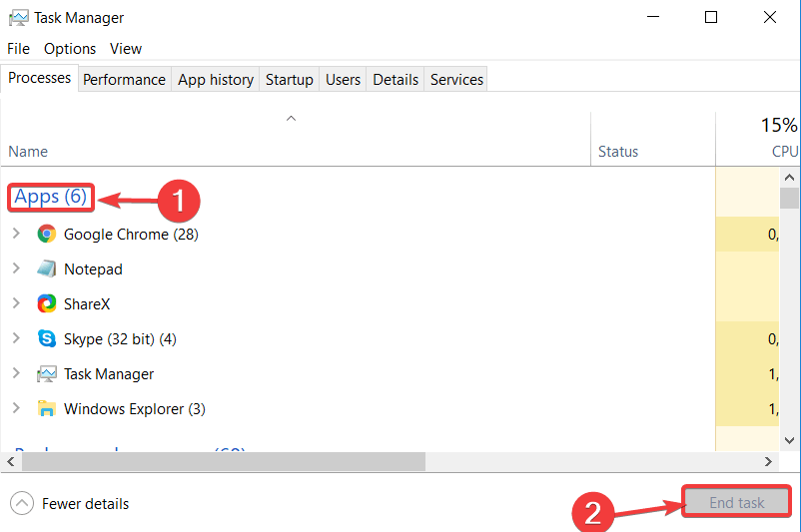The image size is (801, 532).
Task: Click the Fewer details circle arrow icon
Action: [22, 503]
